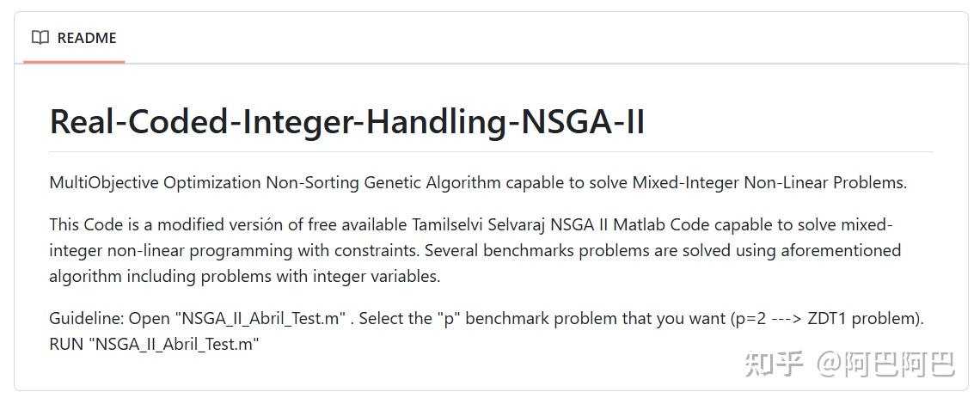Click the horizontal rule under the heading
This screenshot has width=980, height=404.
(491, 151)
